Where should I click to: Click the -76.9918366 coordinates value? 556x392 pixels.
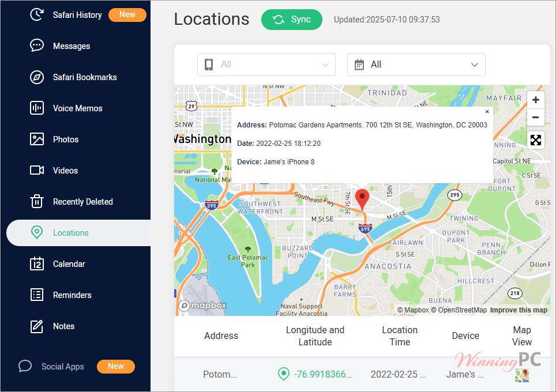click(322, 374)
